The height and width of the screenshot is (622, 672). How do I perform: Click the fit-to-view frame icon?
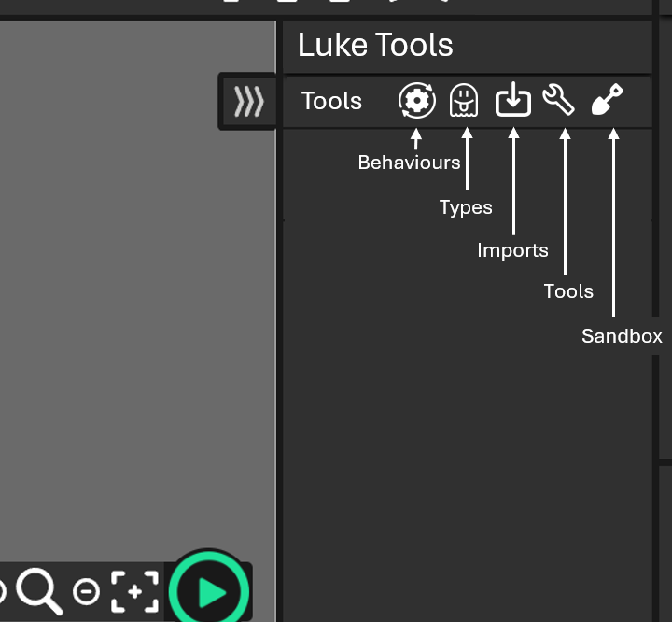135,591
